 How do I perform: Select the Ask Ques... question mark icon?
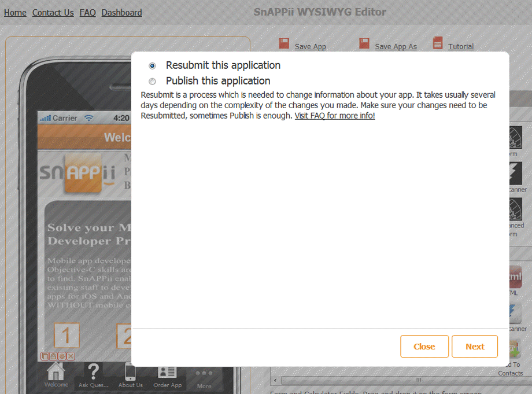click(93, 371)
